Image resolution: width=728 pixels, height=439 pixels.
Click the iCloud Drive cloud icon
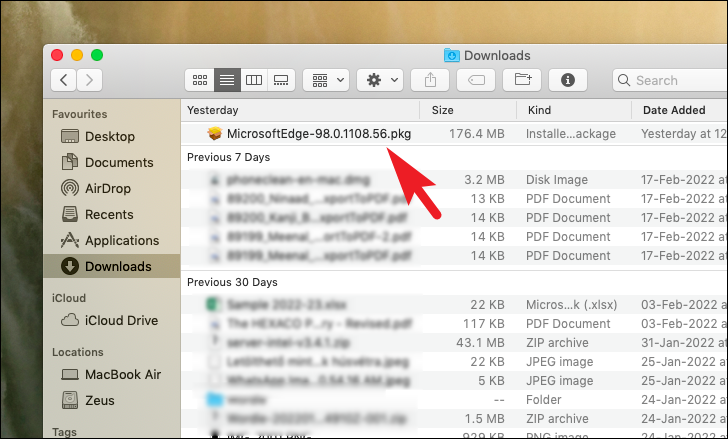click(x=70, y=320)
